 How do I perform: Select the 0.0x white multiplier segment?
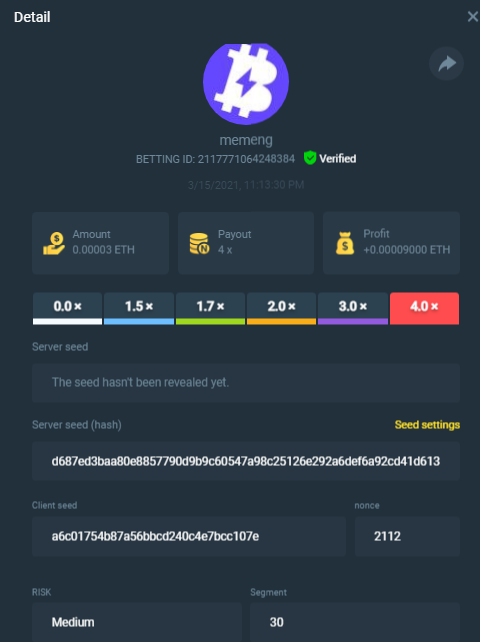pyautogui.click(x=68, y=308)
